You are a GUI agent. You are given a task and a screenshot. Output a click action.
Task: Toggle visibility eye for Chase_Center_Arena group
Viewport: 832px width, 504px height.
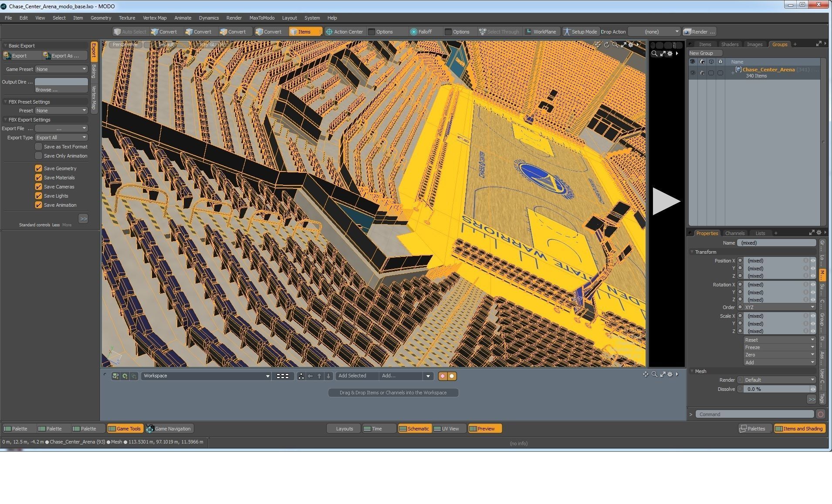693,73
